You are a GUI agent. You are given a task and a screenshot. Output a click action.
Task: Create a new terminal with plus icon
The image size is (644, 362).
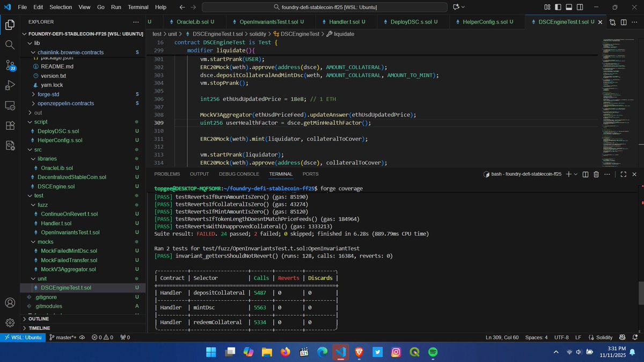pos(568,174)
